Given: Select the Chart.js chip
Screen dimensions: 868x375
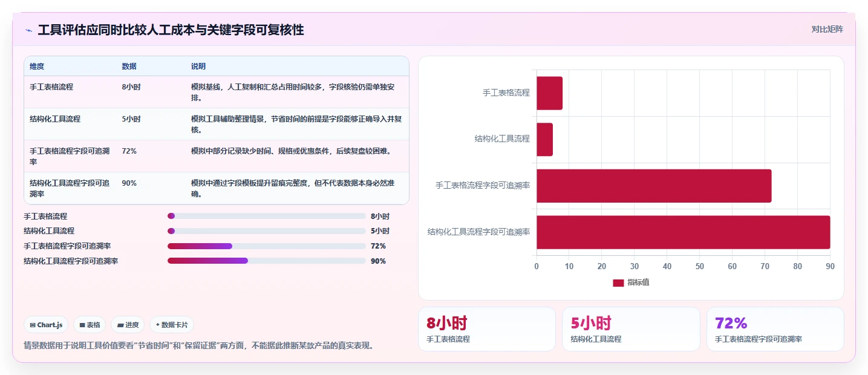Looking at the screenshot, I should 47,325.
